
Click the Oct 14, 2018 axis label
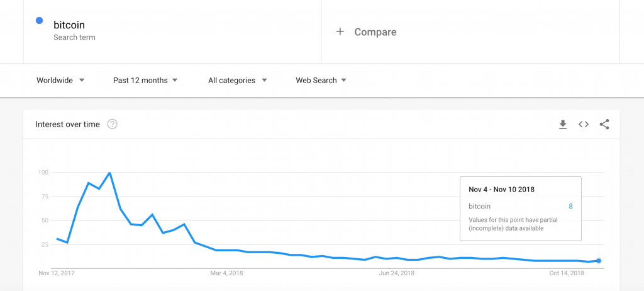tap(567, 273)
